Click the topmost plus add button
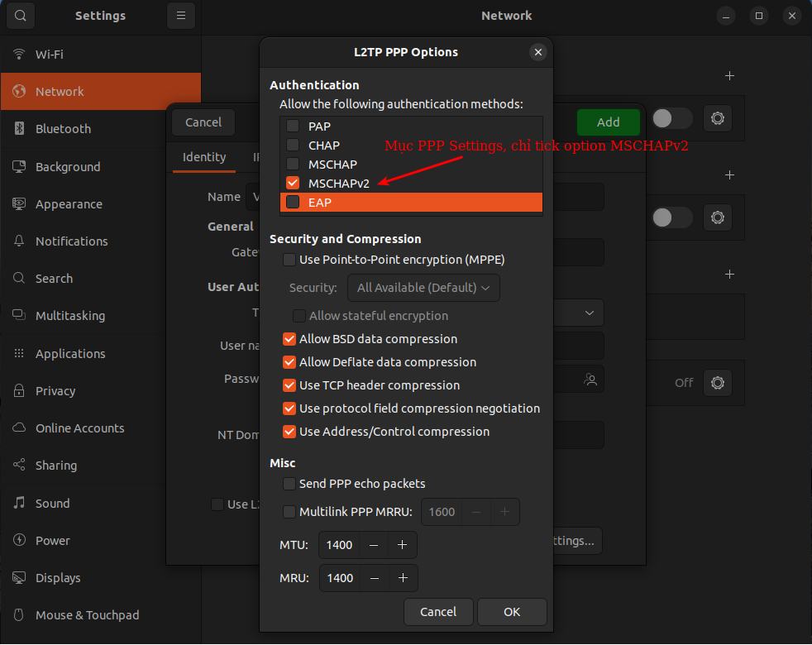This screenshot has height=645, width=812. [729, 75]
